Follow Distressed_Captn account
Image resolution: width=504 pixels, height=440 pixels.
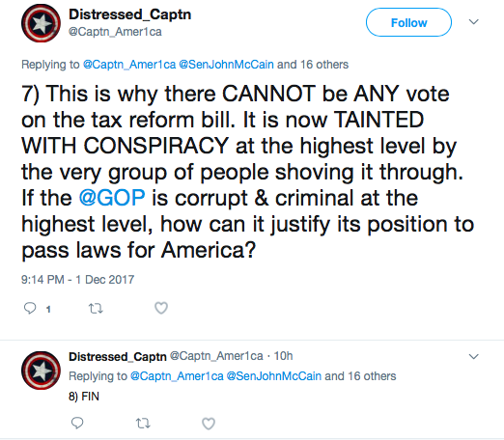tap(408, 22)
